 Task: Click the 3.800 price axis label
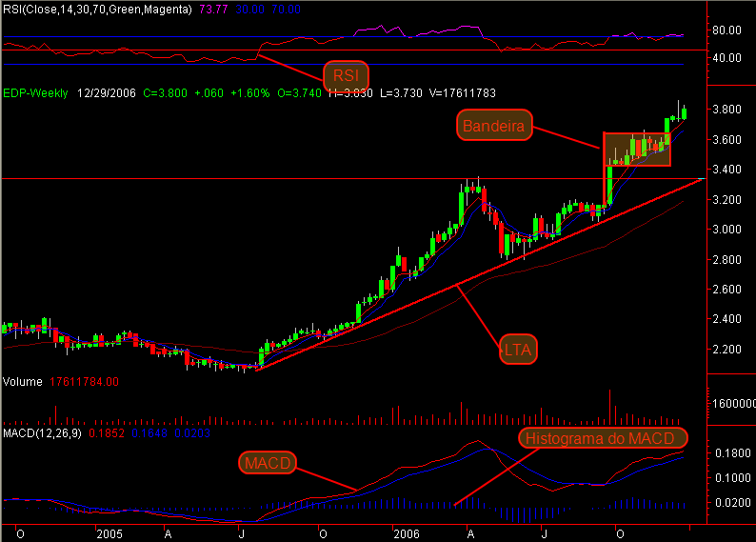tap(727, 110)
